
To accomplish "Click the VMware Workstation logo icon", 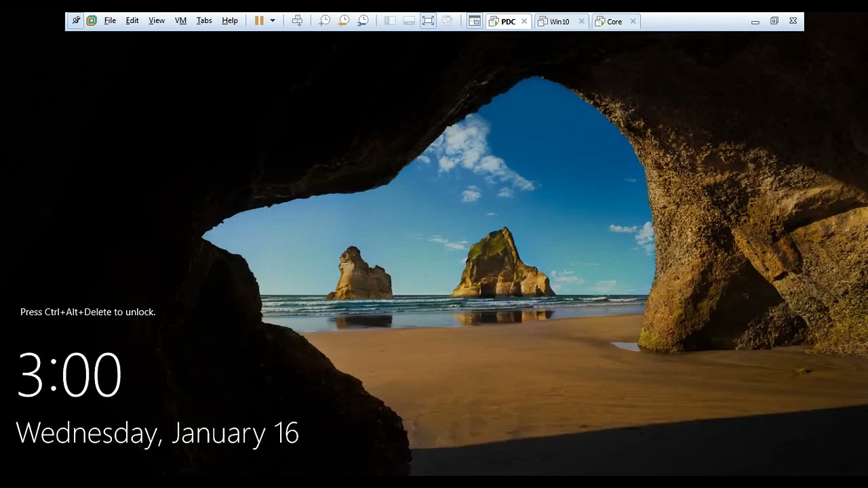I will pyautogui.click(x=92, y=21).
